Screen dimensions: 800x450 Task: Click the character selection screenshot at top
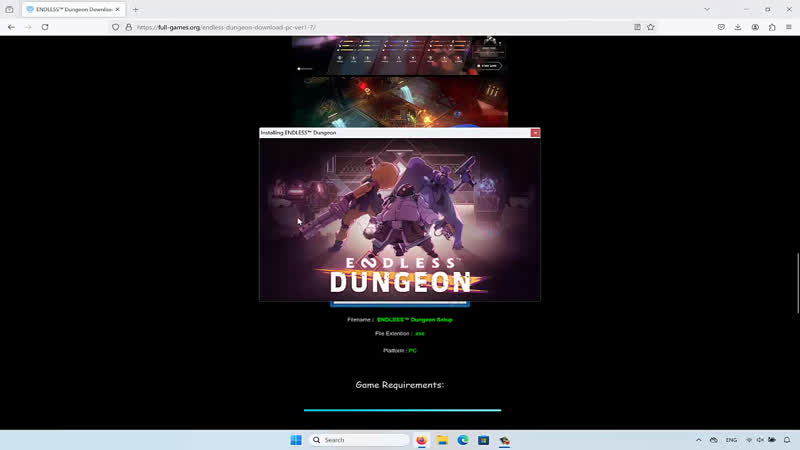click(x=400, y=55)
